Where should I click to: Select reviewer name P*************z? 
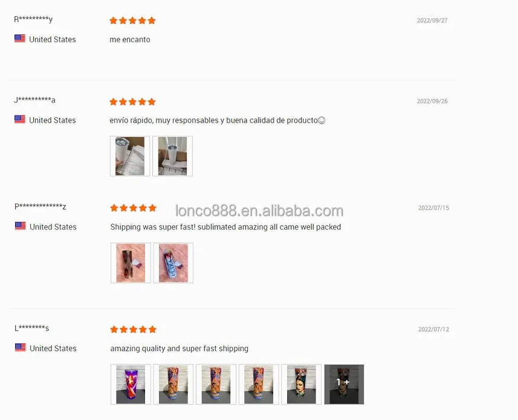[40, 207]
